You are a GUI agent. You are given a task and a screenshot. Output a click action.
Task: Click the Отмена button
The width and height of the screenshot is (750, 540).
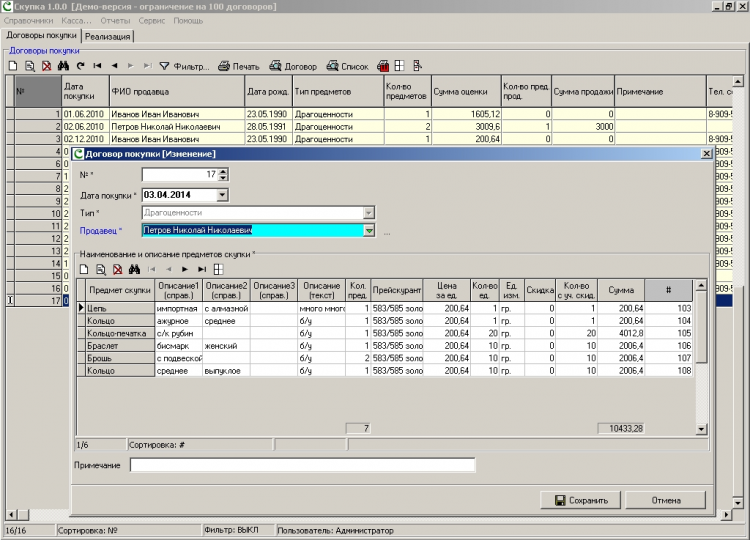[666, 500]
